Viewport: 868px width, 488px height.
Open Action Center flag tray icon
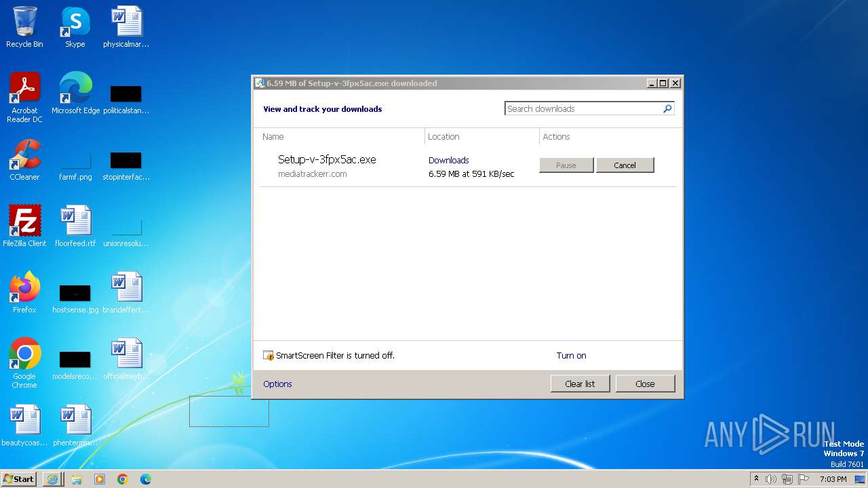click(804, 479)
